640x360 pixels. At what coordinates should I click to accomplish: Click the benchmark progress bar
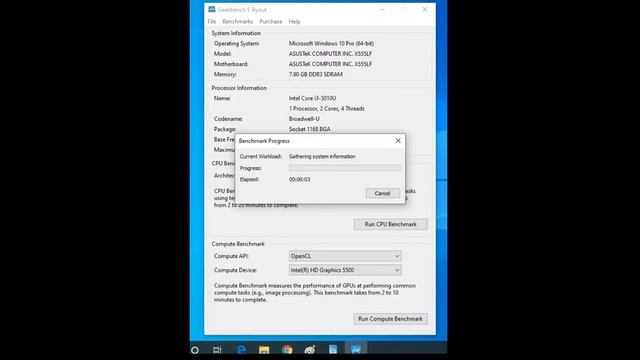[x=345, y=168]
